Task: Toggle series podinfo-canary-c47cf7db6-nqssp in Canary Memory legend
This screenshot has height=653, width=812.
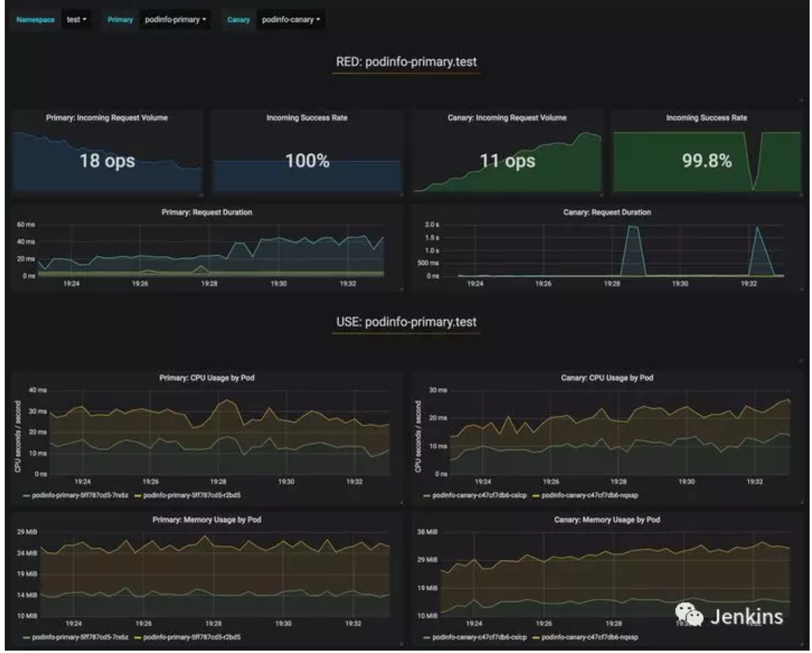Action: (x=590, y=638)
